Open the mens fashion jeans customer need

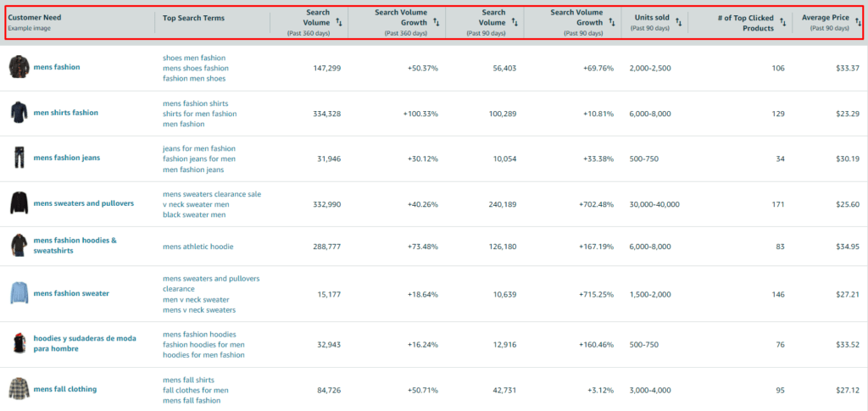click(x=67, y=158)
